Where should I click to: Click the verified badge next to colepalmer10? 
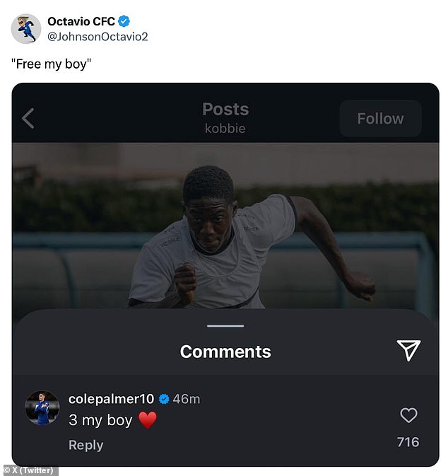(x=164, y=399)
